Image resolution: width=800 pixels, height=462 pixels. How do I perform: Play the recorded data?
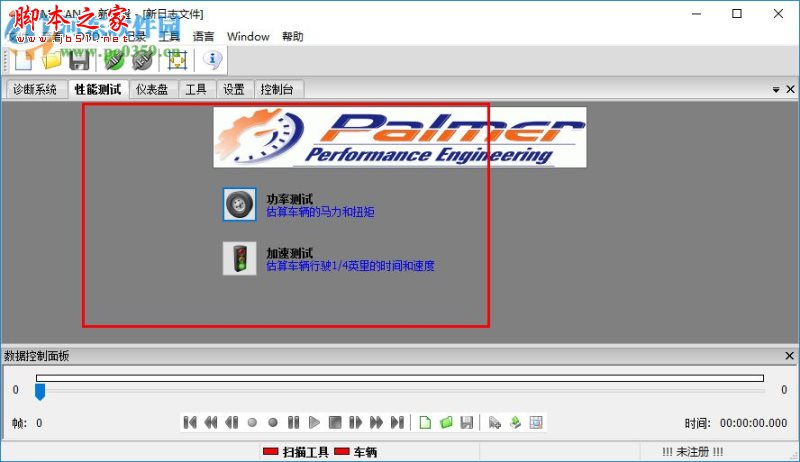click(x=314, y=422)
